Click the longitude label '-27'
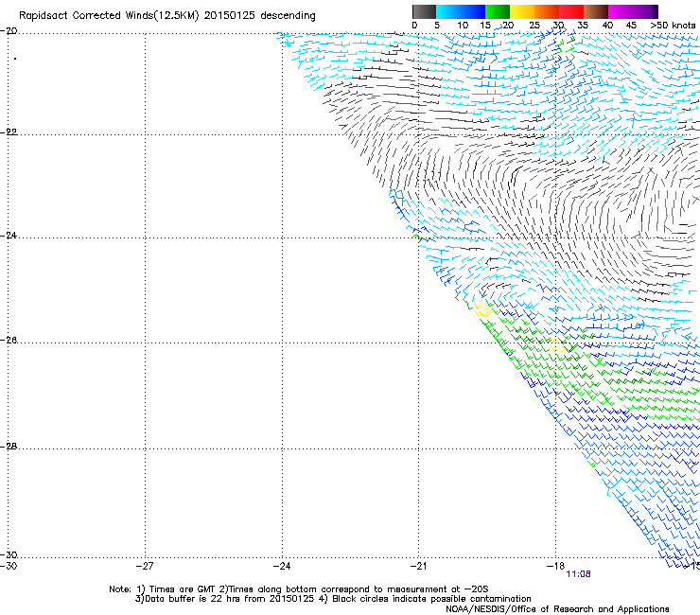Screen dimensions: 700x615 (145, 567)
